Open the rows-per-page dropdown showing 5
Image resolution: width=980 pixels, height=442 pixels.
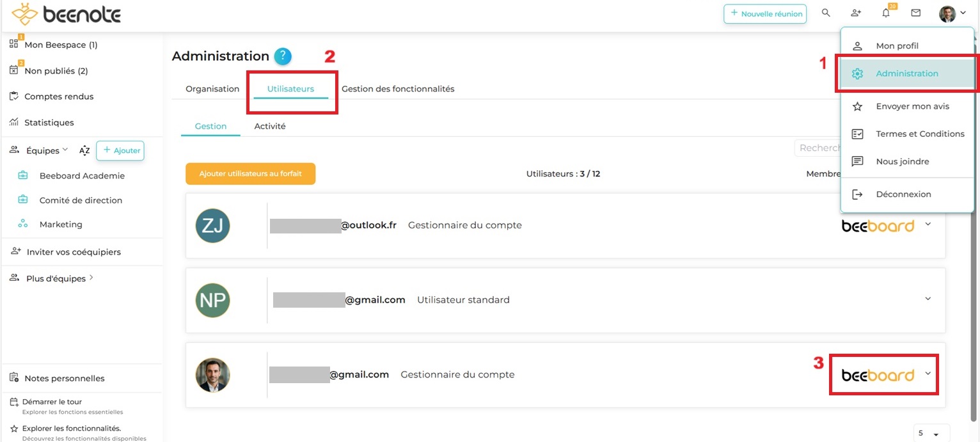(x=932, y=434)
